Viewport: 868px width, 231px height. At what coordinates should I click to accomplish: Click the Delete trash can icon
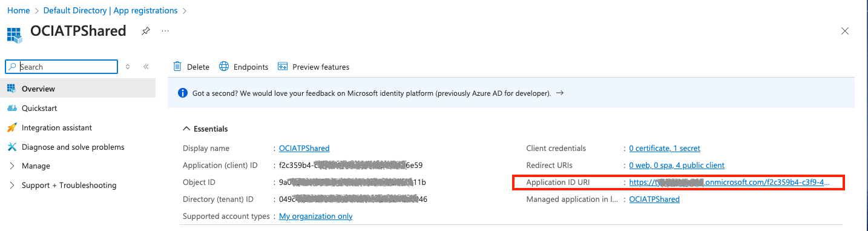[x=177, y=67]
